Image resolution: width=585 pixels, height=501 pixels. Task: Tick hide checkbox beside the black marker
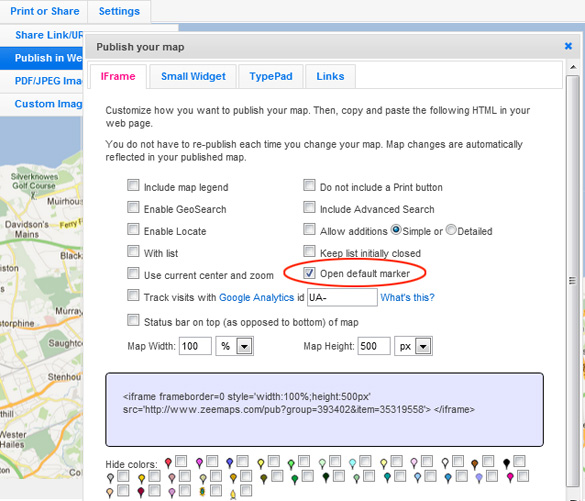[519, 461]
